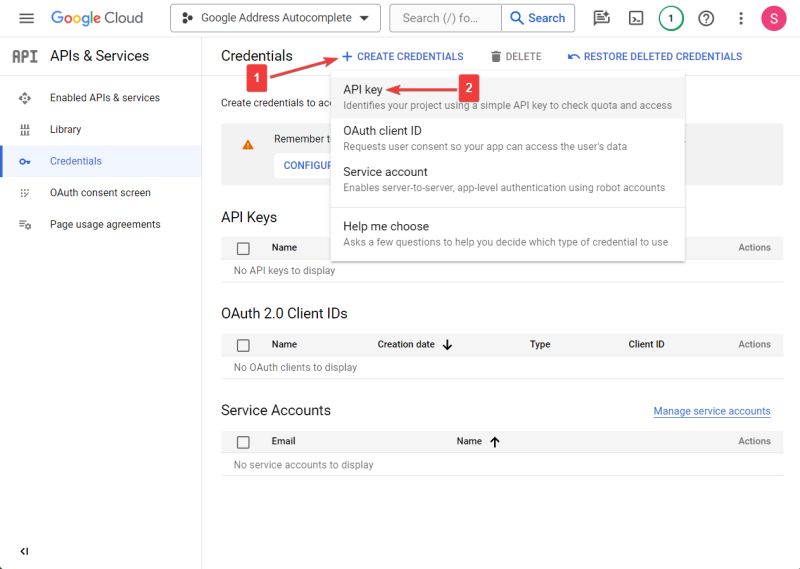Click the Creation date column header
800x569 pixels.
tap(406, 344)
